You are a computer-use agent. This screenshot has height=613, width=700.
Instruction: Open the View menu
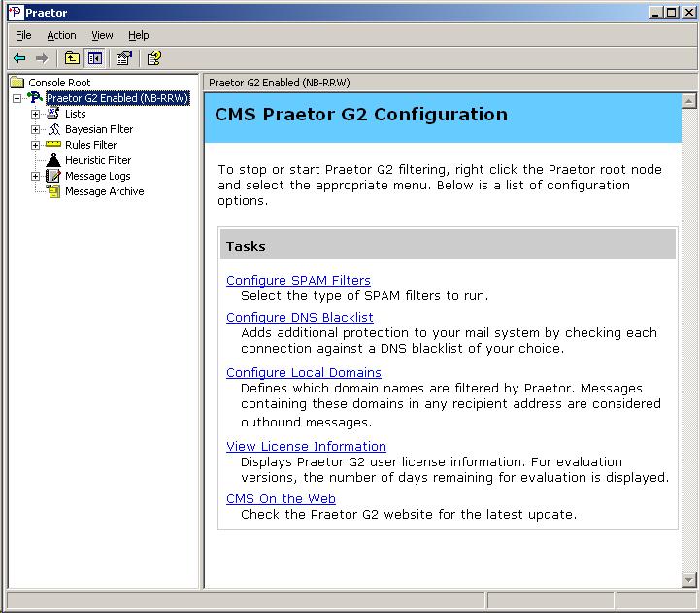[102, 35]
